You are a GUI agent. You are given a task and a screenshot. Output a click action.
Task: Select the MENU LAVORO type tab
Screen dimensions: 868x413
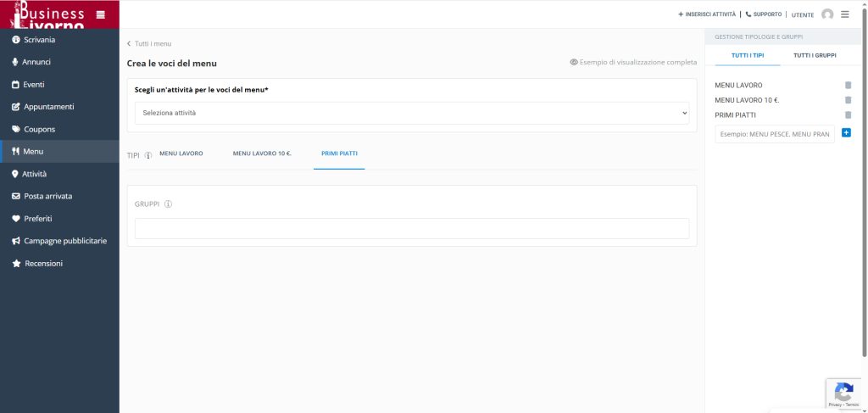coord(181,153)
